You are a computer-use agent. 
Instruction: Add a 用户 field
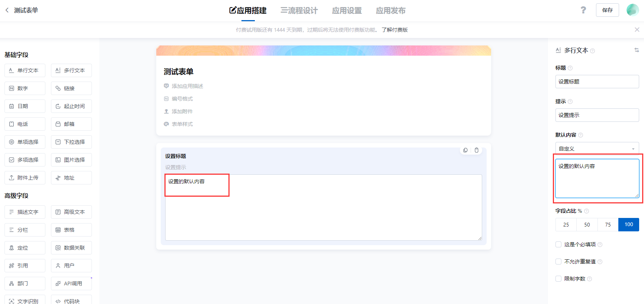coord(71,266)
